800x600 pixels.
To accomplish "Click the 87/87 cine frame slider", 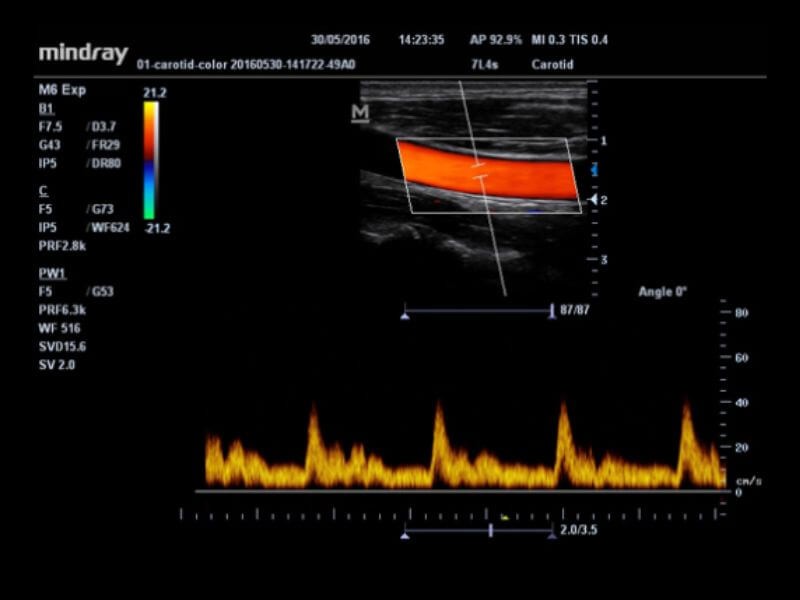I will (478, 313).
